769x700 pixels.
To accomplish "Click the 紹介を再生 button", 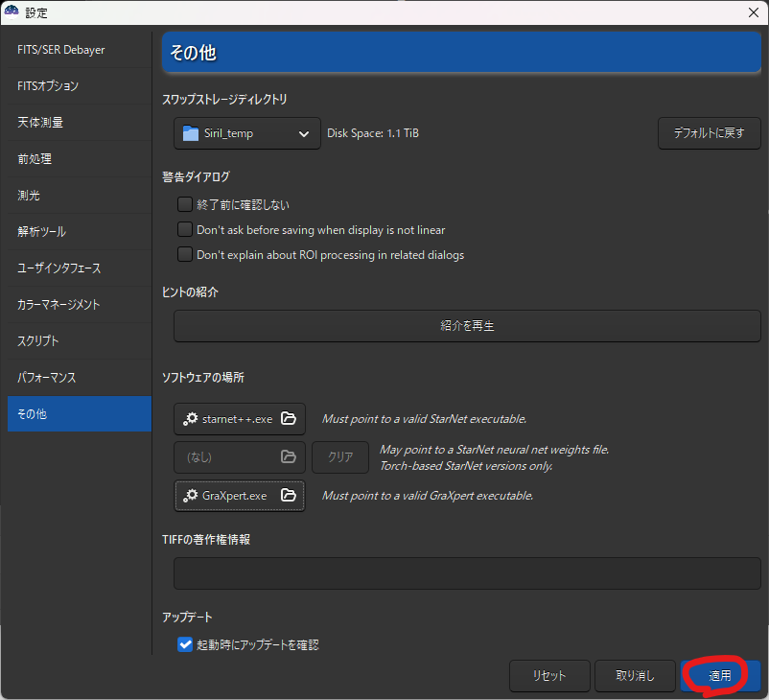I will tap(467, 326).
